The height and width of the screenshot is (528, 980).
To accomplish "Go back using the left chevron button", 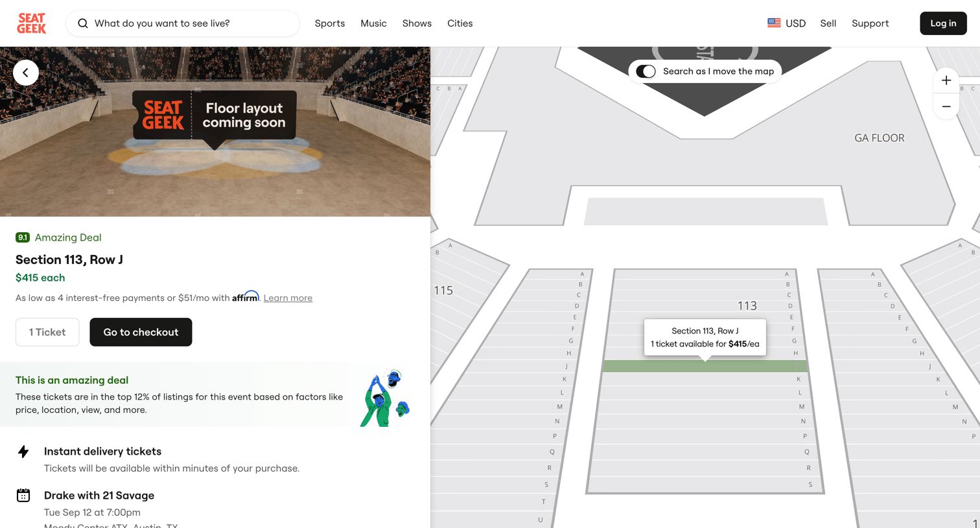I will pos(26,73).
